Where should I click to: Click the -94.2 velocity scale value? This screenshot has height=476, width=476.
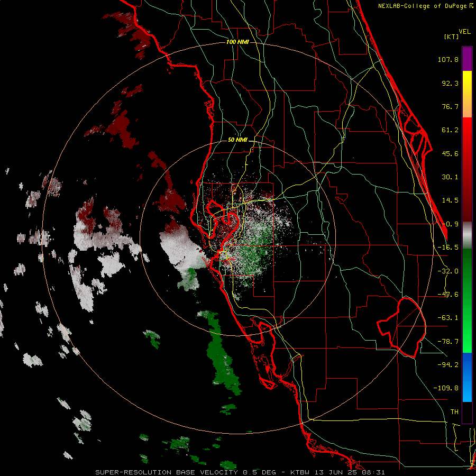click(448, 364)
